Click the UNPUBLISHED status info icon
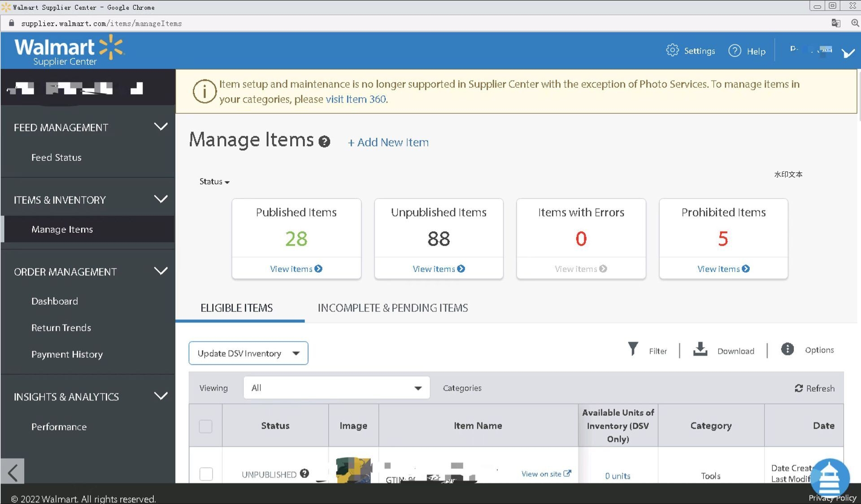Screen dimensions: 861x504 click(x=304, y=473)
